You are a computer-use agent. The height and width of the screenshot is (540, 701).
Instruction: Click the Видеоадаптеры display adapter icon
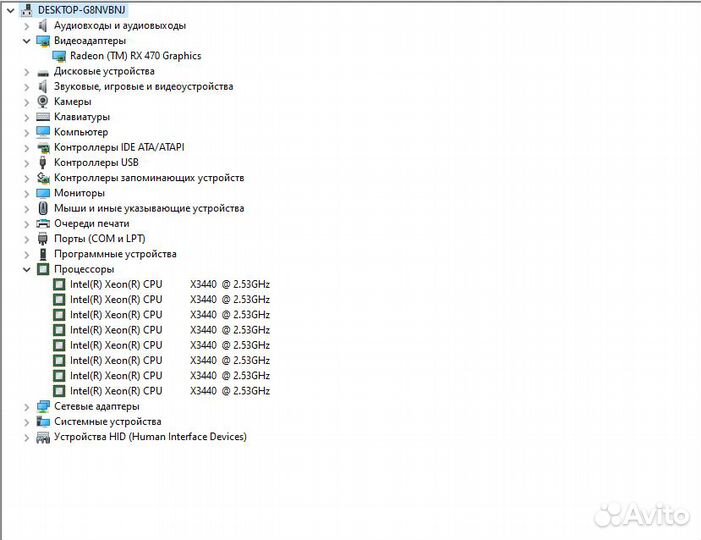43,41
